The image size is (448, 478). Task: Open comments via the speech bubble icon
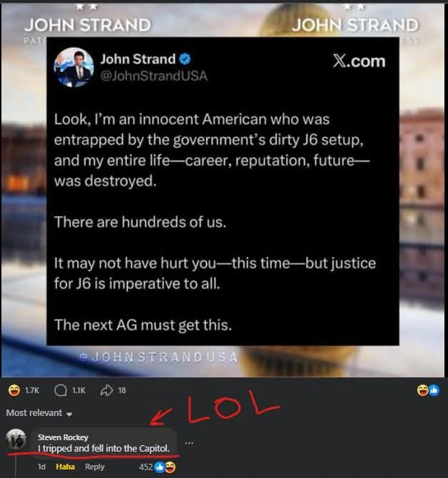point(61,390)
